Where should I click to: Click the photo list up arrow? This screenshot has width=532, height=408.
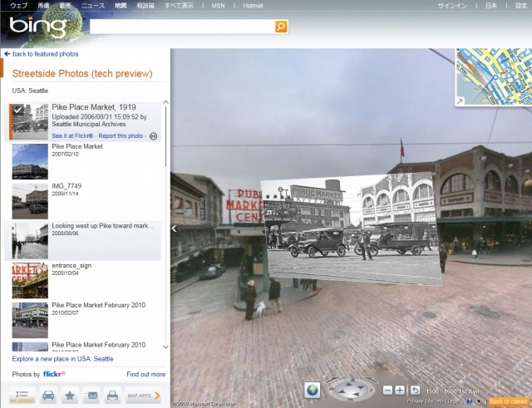[x=165, y=102]
